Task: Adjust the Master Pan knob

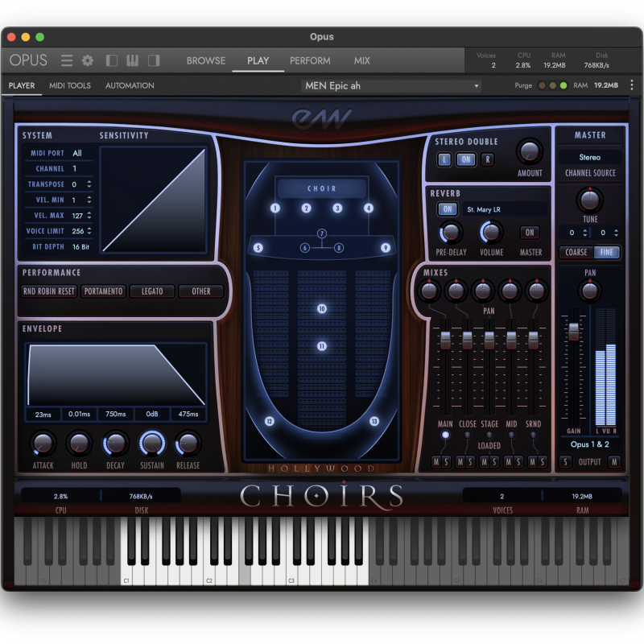Action: point(590,291)
